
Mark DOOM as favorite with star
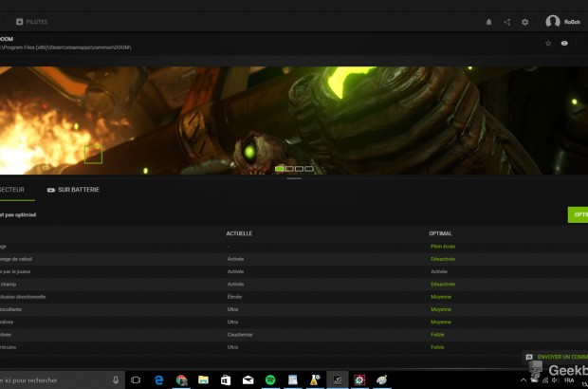click(548, 44)
